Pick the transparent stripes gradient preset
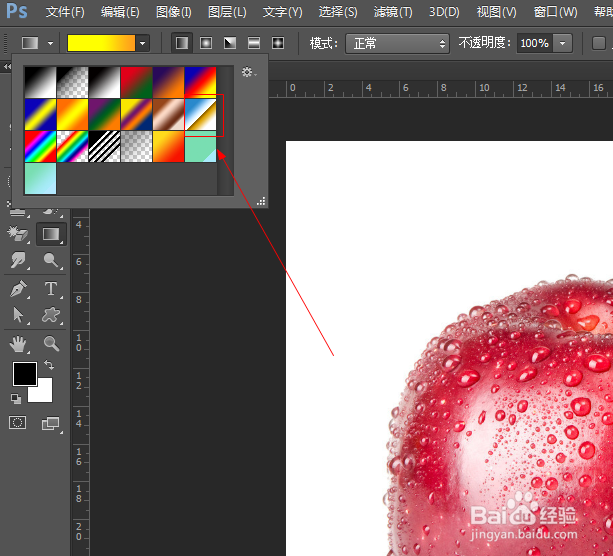This screenshot has height=556, width=613. 105,146
